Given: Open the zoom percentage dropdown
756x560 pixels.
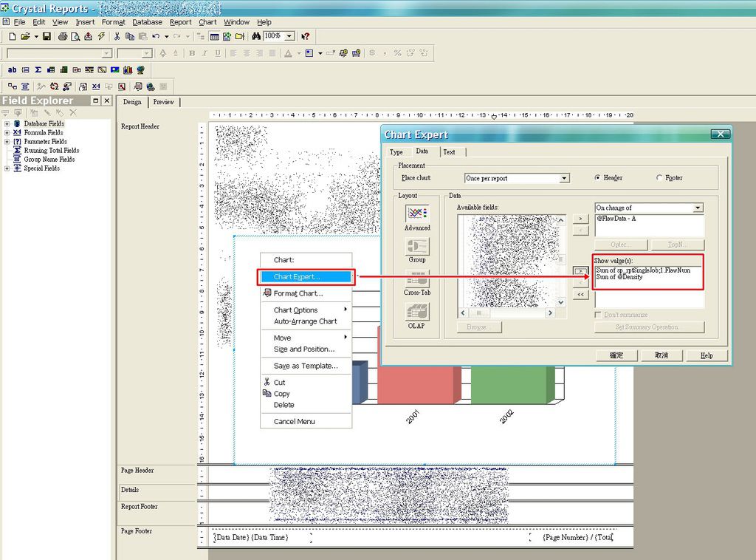Looking at the screenshot, I should tap(289, 36).
